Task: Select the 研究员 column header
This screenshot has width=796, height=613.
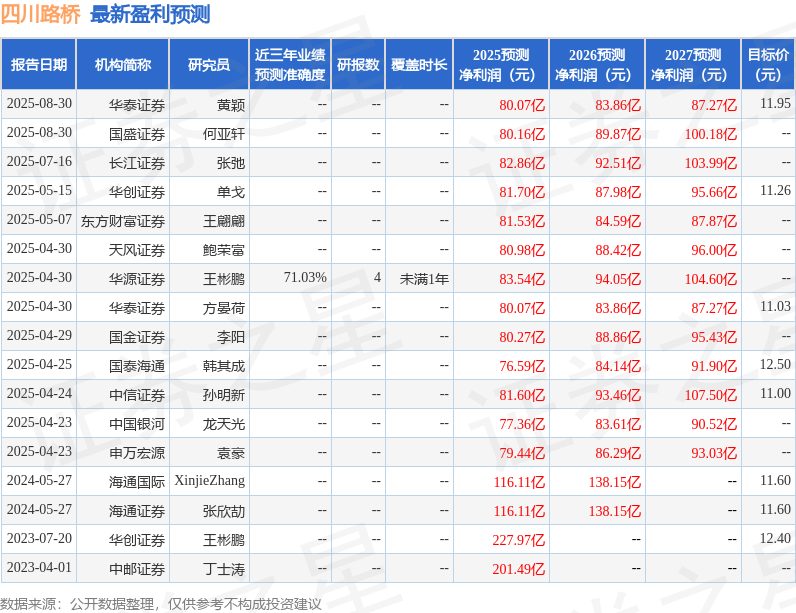Action: pos(209,64)
